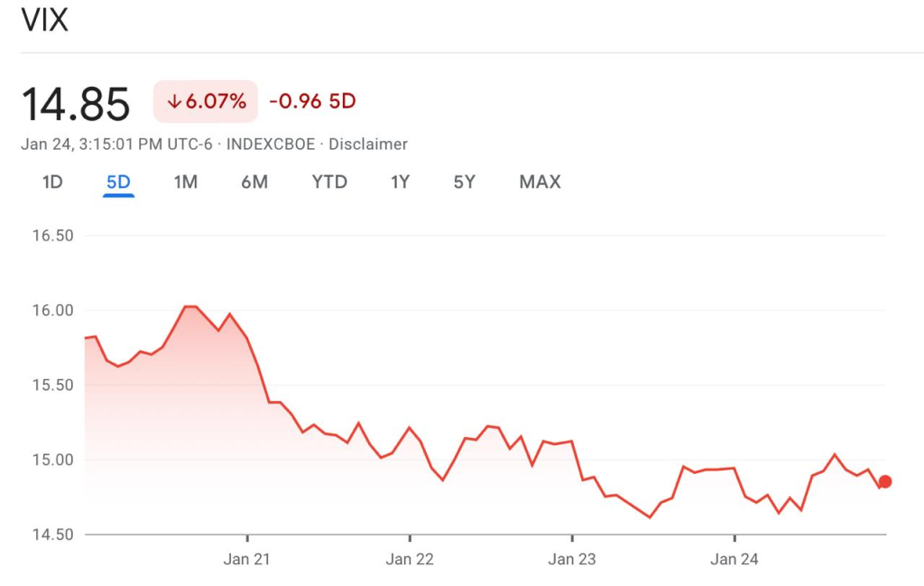This screenshot has width=924, height=586.
Task: Show the 1Y chart range
Action: coord(400,181)
